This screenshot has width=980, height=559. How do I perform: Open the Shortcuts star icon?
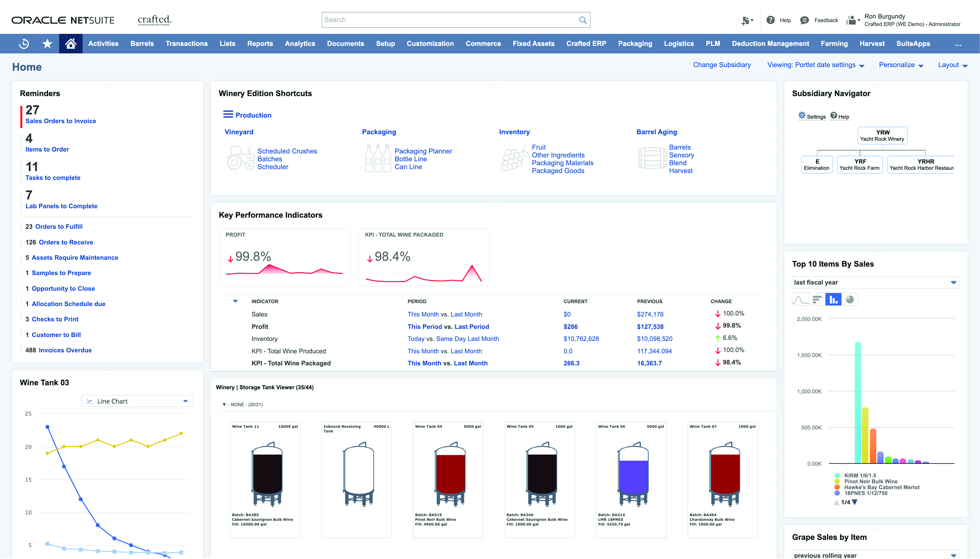click(47, 44)
